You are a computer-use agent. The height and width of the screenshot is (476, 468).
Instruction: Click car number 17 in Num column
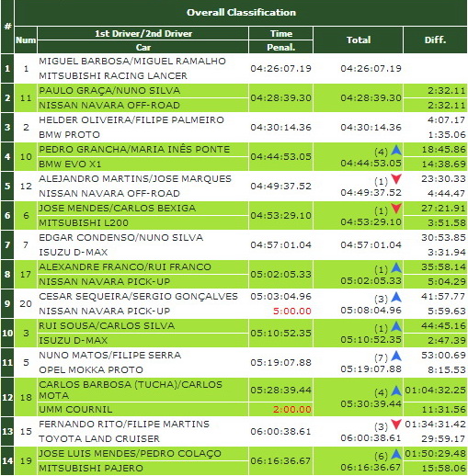(26, 274)
